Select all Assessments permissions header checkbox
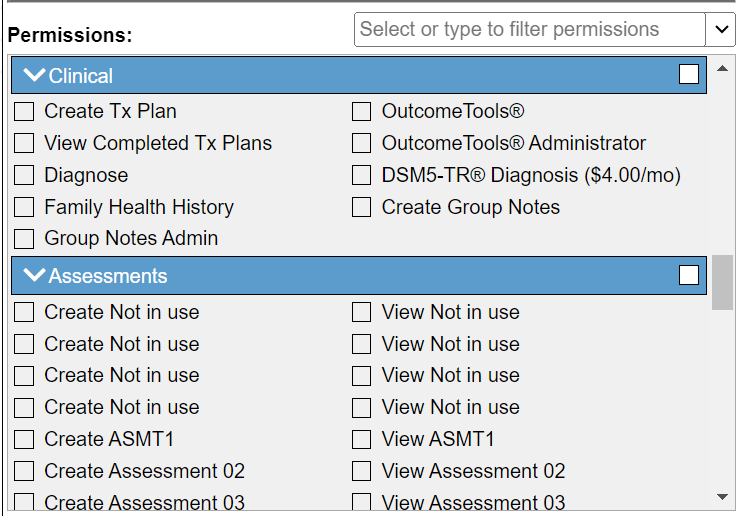Viewport: 740px width, 516px height. [x=689, y=275]
